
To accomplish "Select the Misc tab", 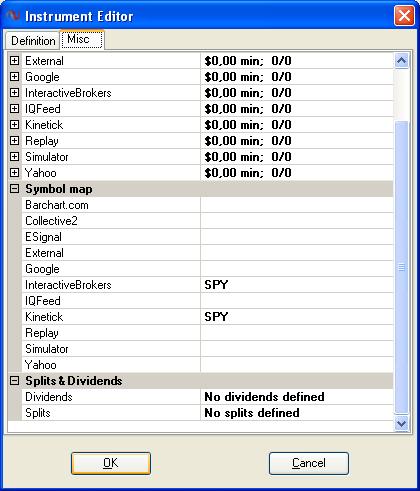I will 82,39.
